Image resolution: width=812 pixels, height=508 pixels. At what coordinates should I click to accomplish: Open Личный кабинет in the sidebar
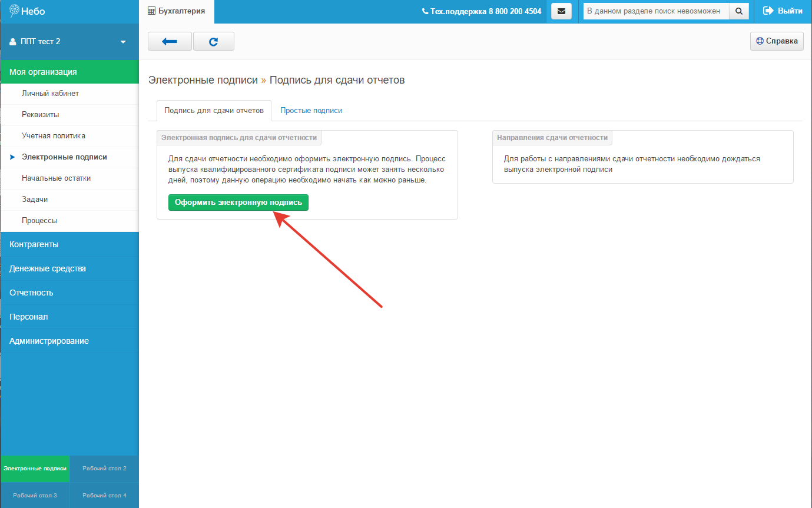(50, 94)
